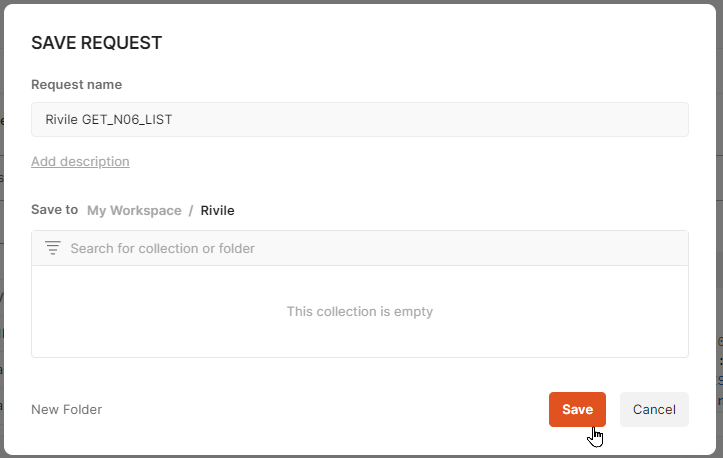Cancel the Save Request dialog
723x458 pixels.
654,409
